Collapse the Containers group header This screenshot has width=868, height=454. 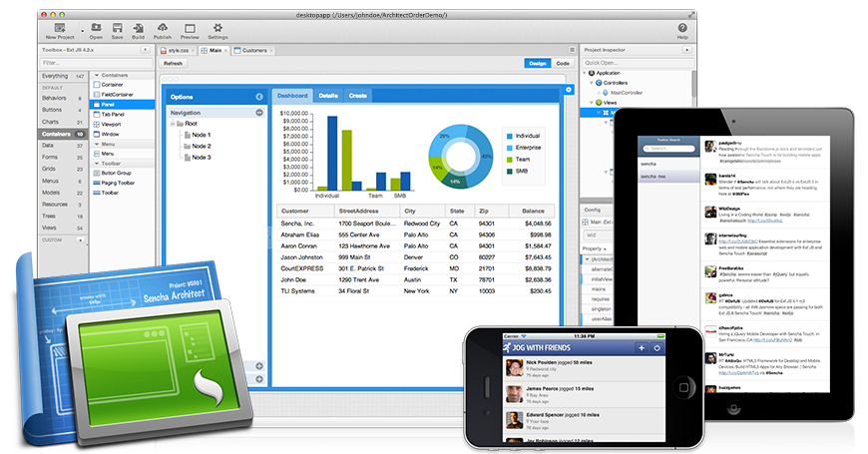(x=123, y=75)
